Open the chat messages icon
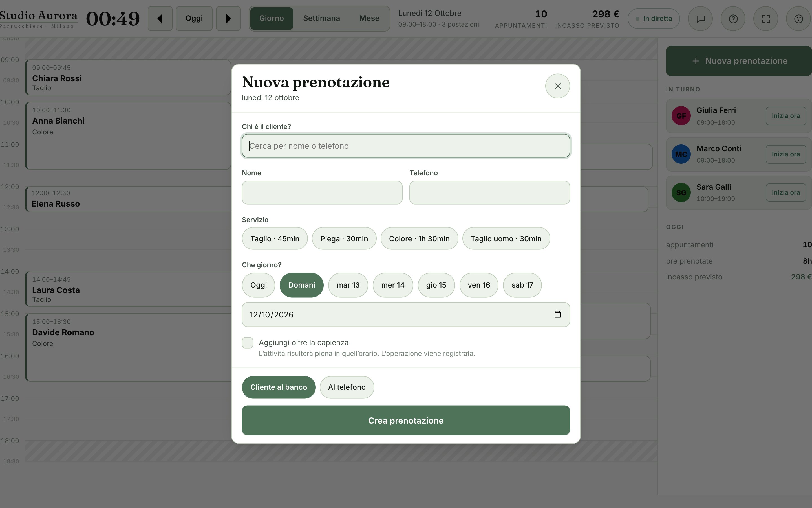 700,19
